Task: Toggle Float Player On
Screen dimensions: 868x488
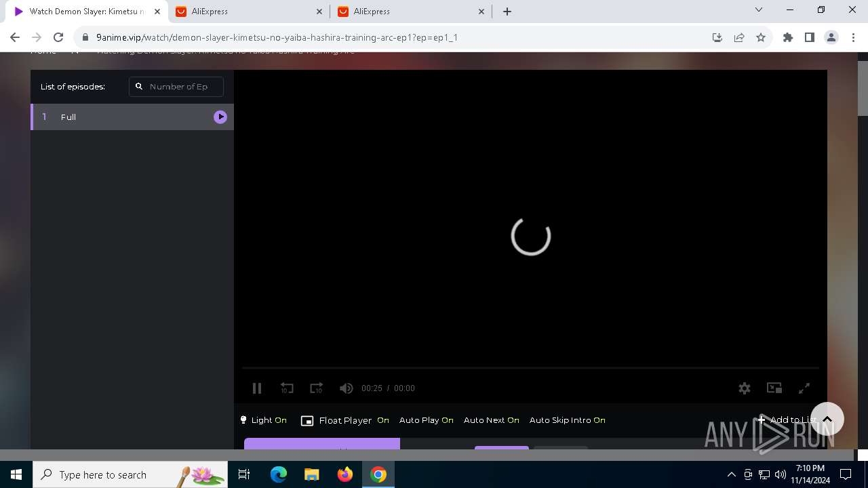Action: tap(345, 420)
